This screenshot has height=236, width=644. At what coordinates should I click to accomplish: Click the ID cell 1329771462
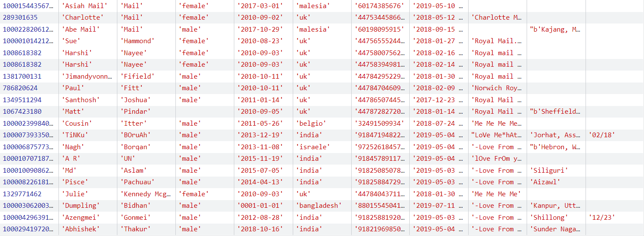(x=22, y=194)
